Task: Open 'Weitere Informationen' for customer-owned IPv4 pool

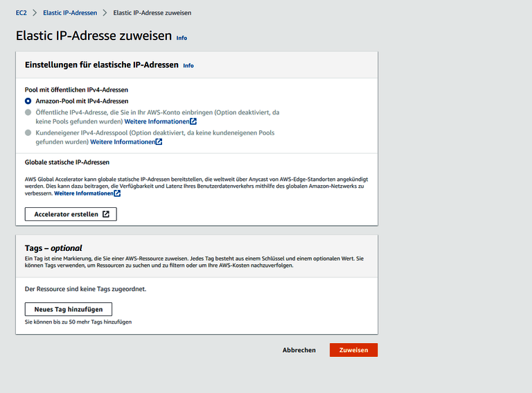Action: pyautogui.click(x=122, y=142)
